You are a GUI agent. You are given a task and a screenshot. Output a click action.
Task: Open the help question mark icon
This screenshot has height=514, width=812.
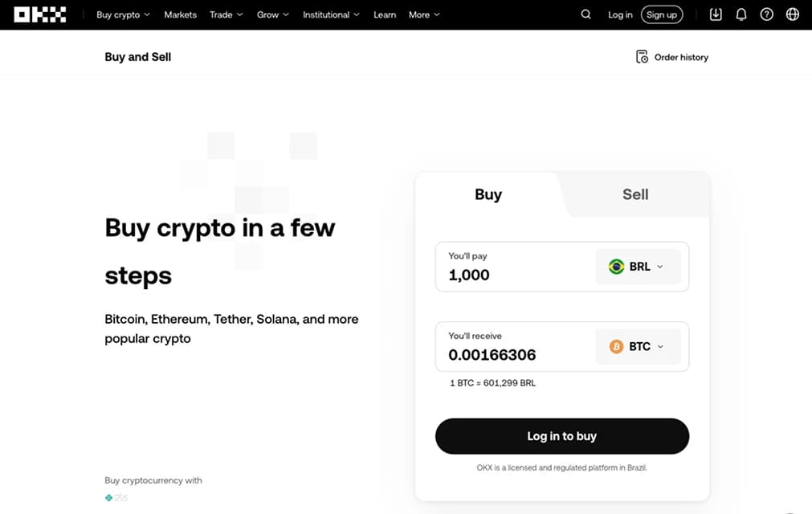tap(766, 14)
